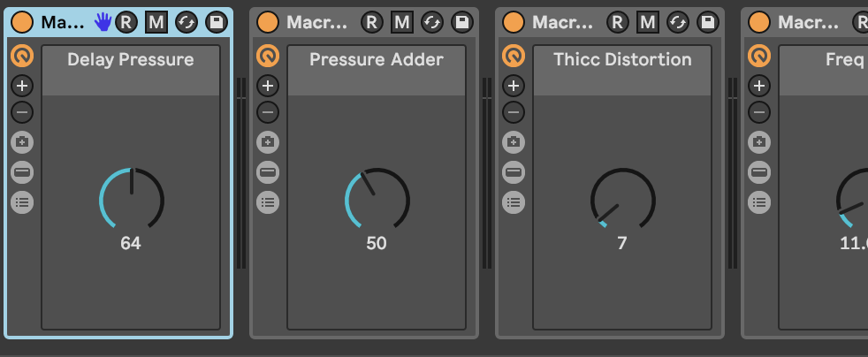The height and width of the screenshot is (357, 868).
Task: Click the hot-swap arrows icon on Pressure Adder device
Action: tap(431, 22)
